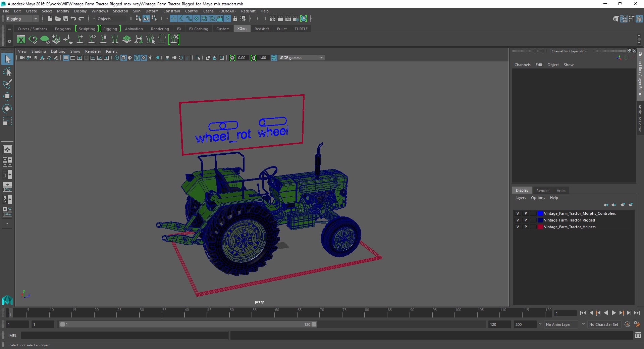Click the Maya home logo icon
The height and width of the screenshot is (349, 644).
[7, 300]
